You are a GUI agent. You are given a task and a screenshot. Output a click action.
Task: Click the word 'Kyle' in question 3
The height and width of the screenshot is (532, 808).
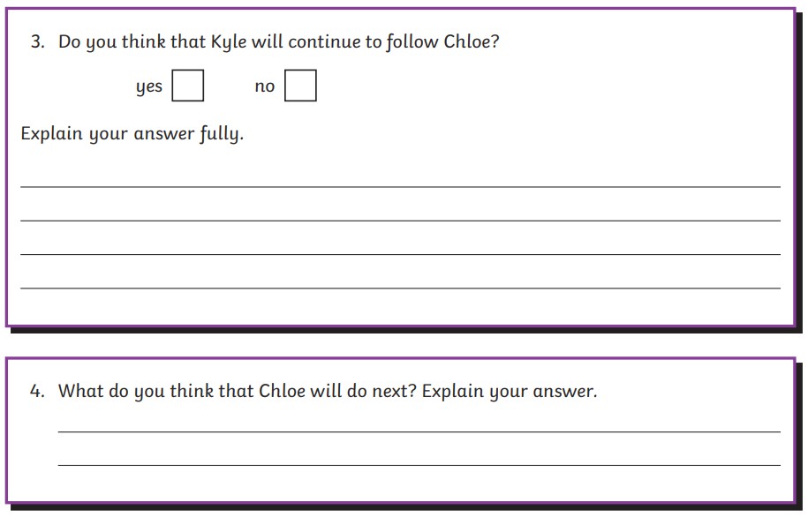[x=229, y=42]
